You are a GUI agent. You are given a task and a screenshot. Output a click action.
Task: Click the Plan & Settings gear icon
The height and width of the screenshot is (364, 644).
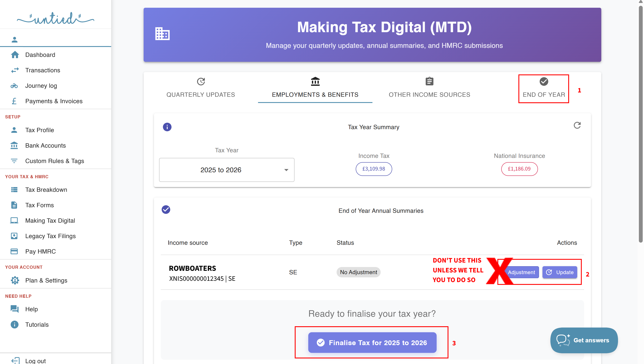pos(15,280)
